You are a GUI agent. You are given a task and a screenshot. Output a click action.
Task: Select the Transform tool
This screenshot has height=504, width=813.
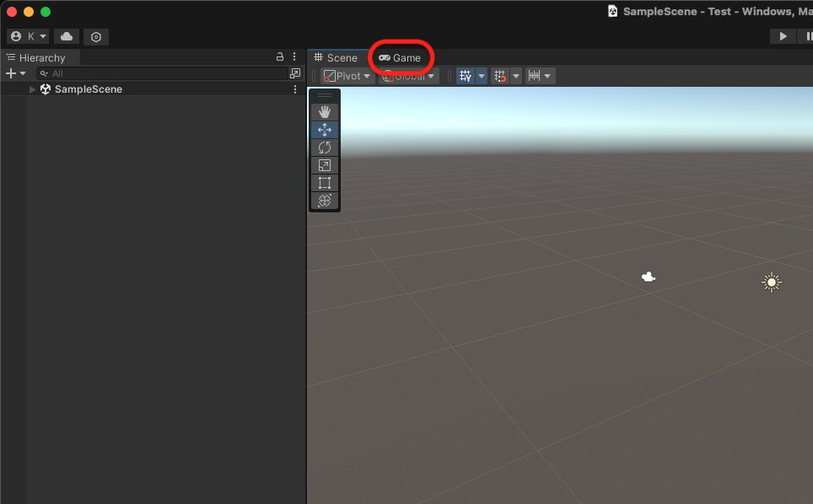(x=325, y=201)
